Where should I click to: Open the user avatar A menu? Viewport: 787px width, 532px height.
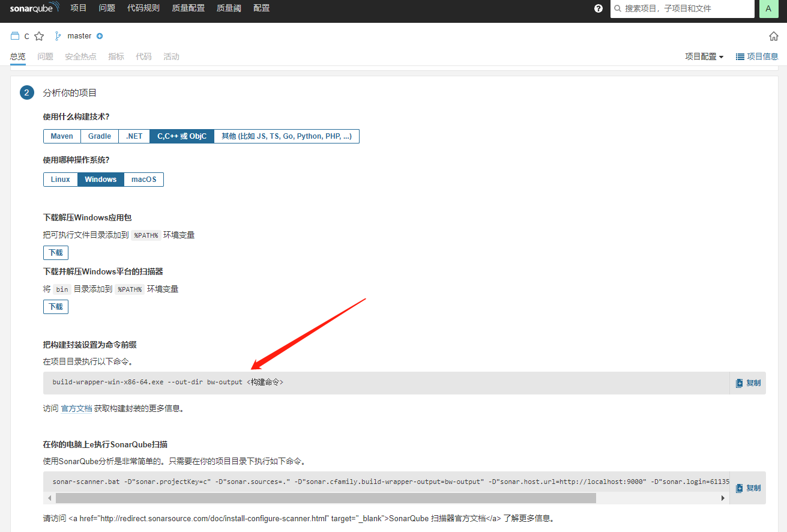pyautogui.click(x=768, y=8)
